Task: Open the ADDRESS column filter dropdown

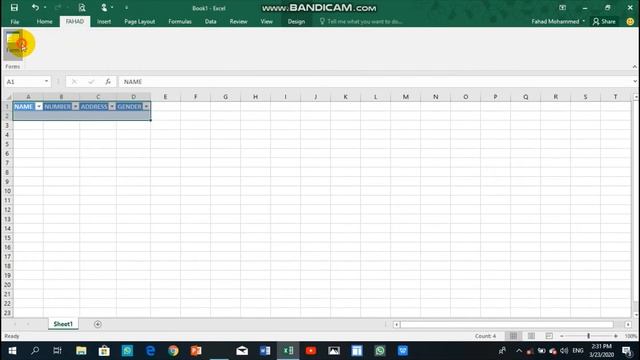Action: tap(112, 107)
